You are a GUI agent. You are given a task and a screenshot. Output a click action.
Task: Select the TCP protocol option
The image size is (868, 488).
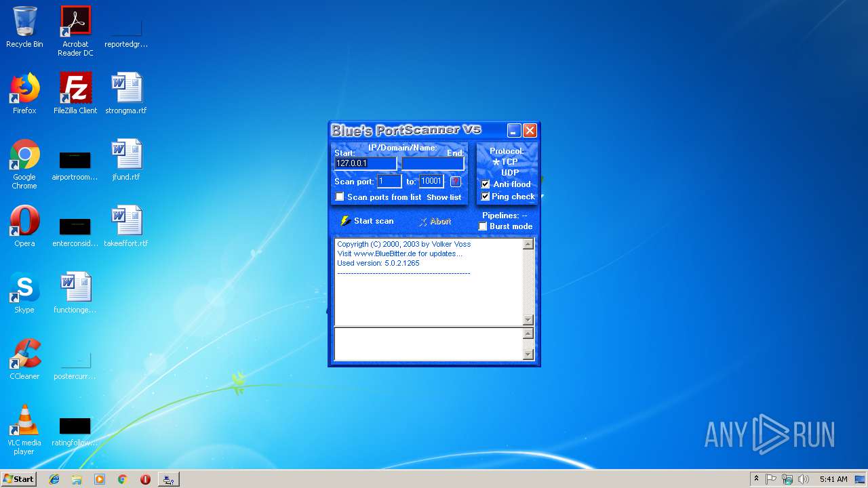(x=505, y=162)
